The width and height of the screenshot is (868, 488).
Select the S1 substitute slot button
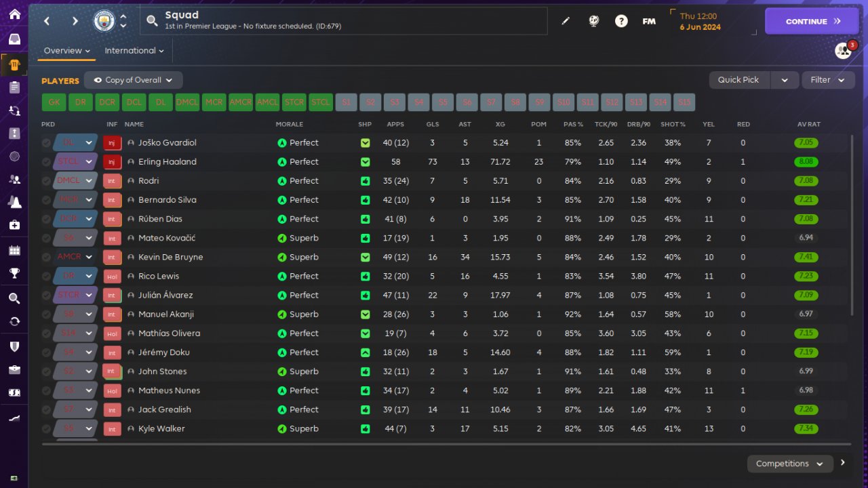click(x=346, y=102)
